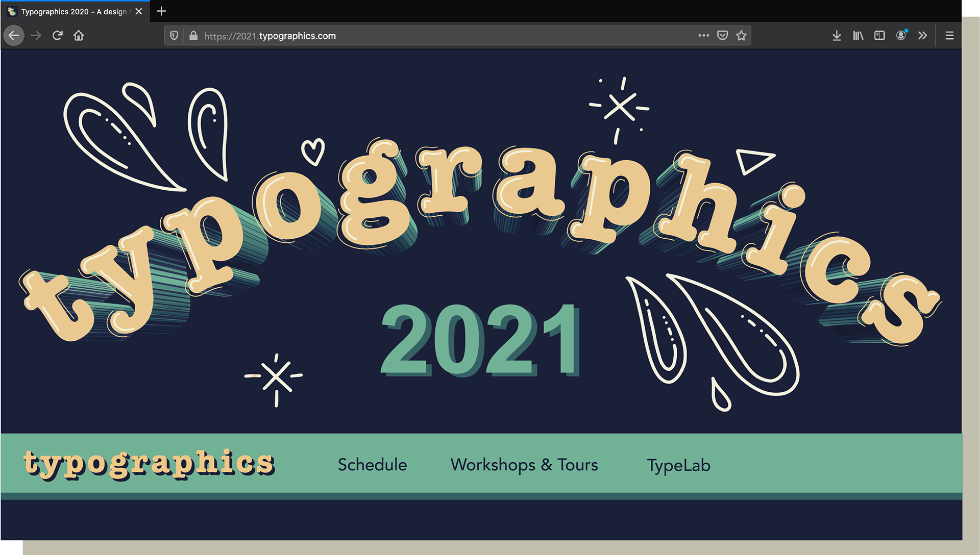Open the Firefox account avatar icon

(x=901, y=35)
